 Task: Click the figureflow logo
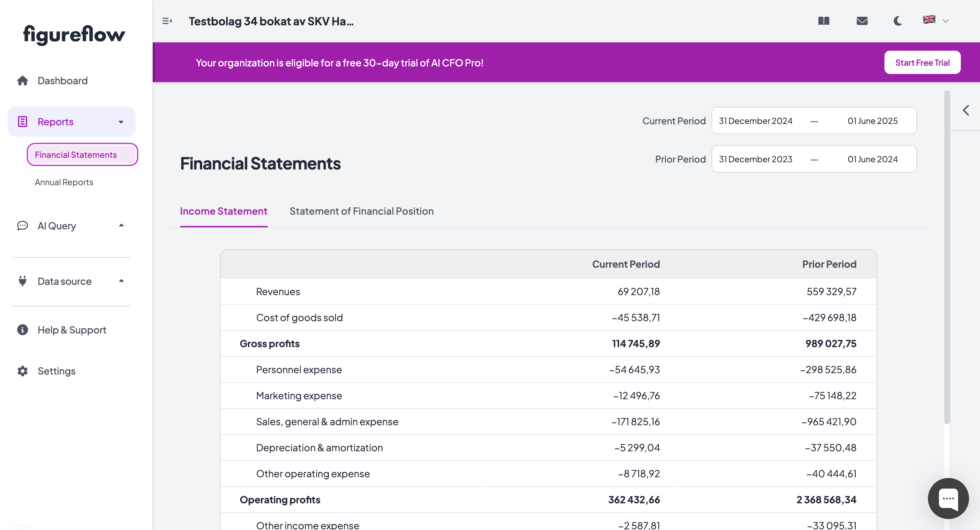coord(74,35)
